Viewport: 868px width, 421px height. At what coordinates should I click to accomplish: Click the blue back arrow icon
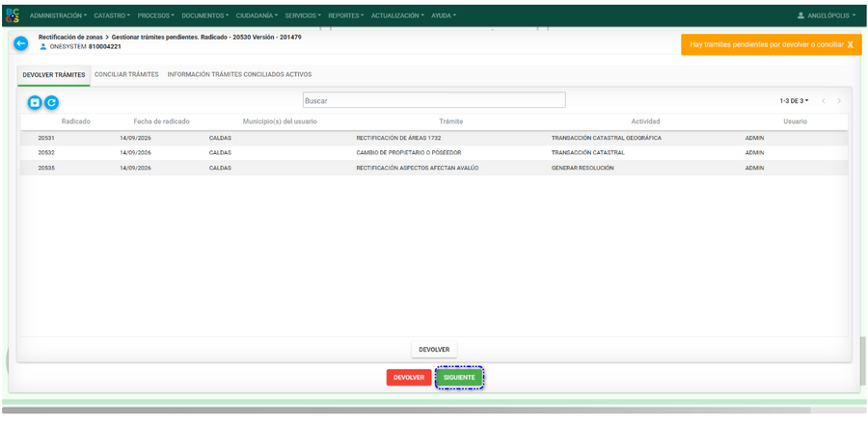[20, 43]
